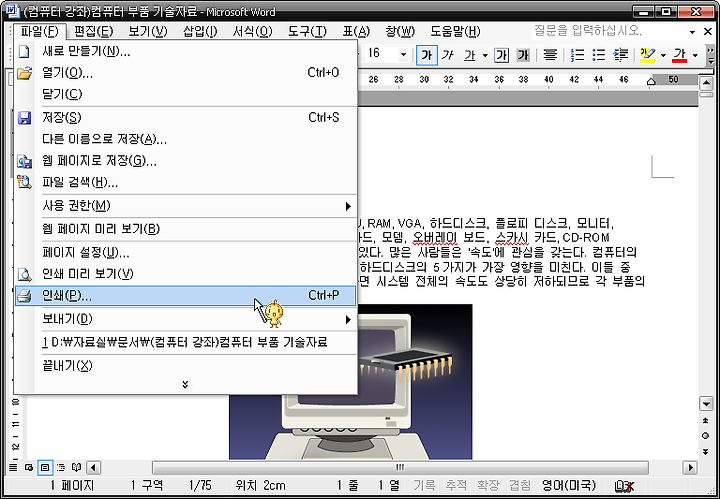
Task: Toggle character shading (gray 가) button
Action: coord(523,55)
